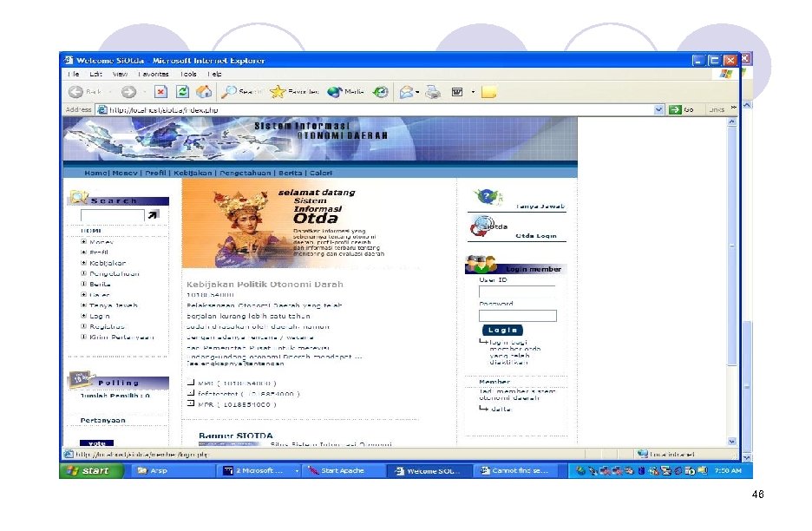Open the address bar dropdown arrow

pos(658,109)
